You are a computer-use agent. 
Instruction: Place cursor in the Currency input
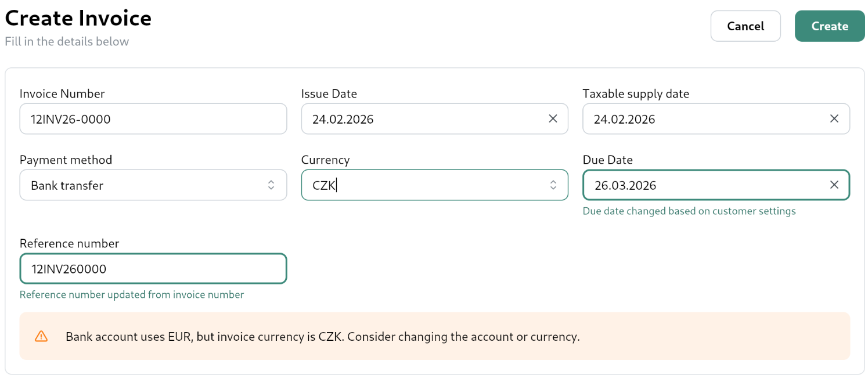[x=406, y=185]
